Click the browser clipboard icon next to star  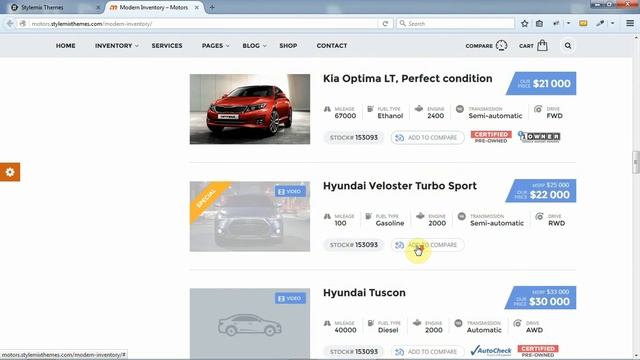coord(539,24)
